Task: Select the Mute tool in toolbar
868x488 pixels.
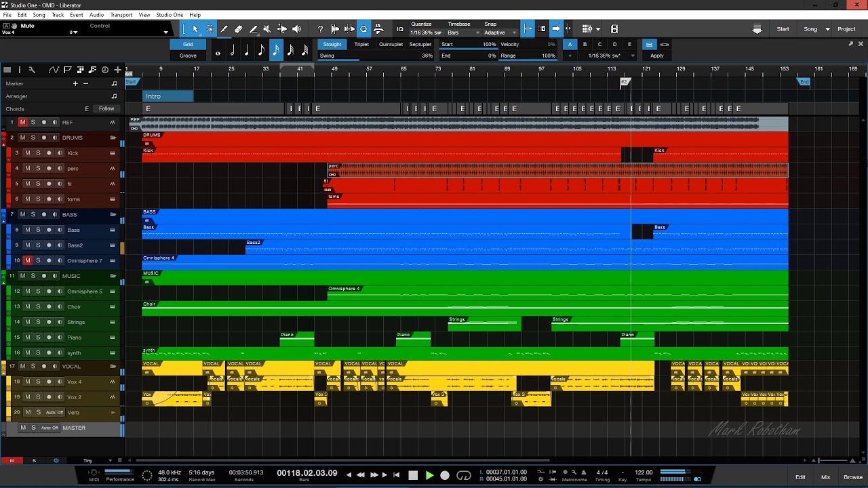Action: (267, 29)
